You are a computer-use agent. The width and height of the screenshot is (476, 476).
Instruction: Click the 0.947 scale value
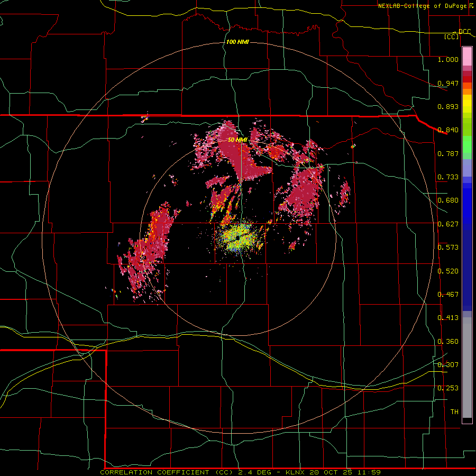(x=448, y=83)
